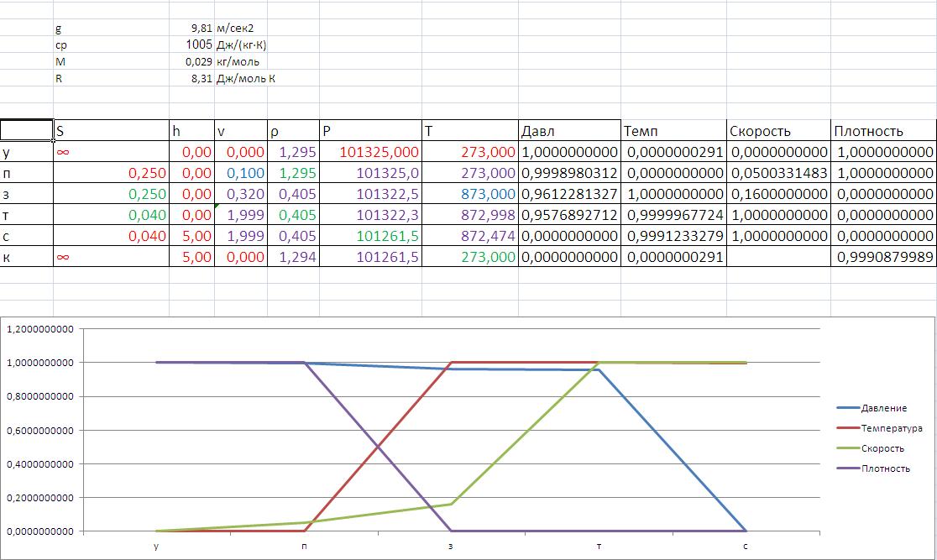This screenshot has width=937, height=560.
Task: Click the 'Скорость' entry in chart legend
Action: click(882, 448)
